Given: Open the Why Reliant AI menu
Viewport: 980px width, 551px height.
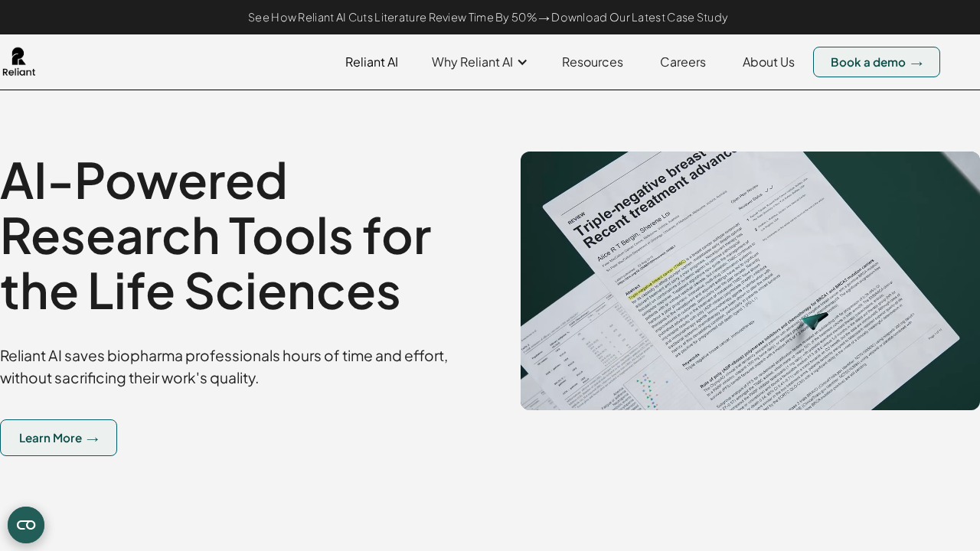Looking at the screenshot, I should coord(472,62).
